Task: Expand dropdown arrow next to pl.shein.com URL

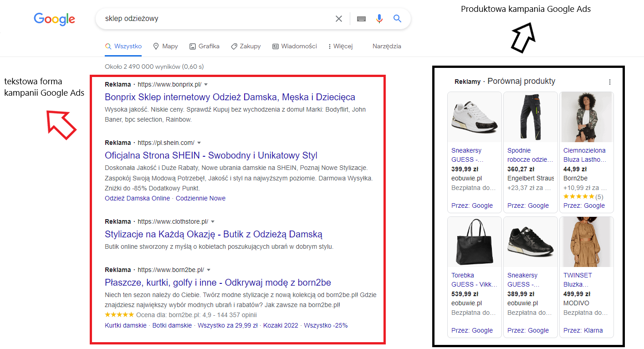Action: pyautogui.click(x=199, y=143)
